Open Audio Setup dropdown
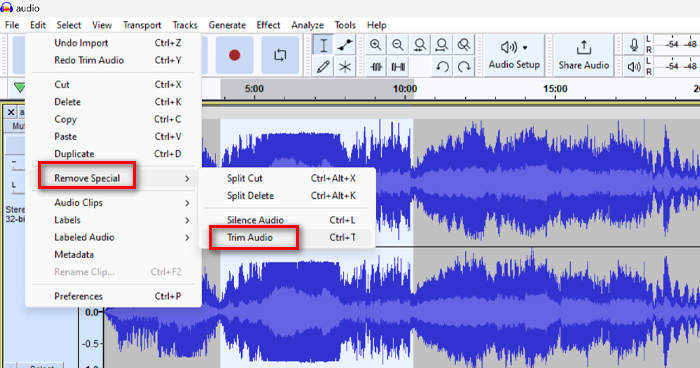The width and height of the screenshot is (700, 368). point(514,55)
